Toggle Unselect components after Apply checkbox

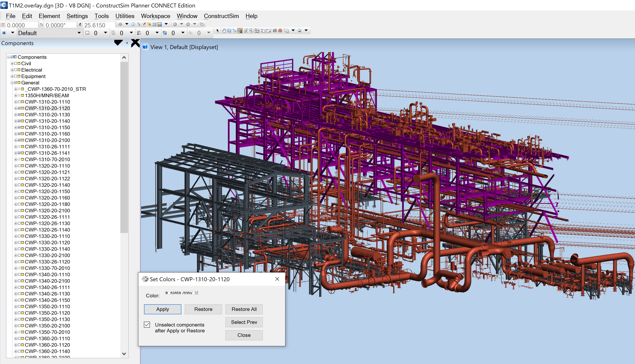point(147,324)
